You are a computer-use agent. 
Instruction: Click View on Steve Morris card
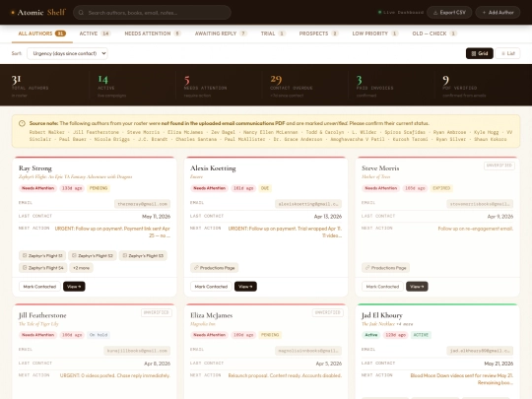pos(417,287)
